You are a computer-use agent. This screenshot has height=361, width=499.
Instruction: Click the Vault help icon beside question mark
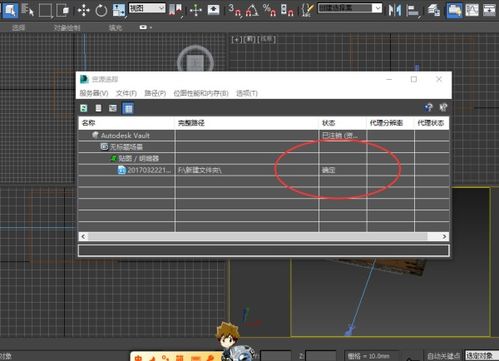pos(443,107)
